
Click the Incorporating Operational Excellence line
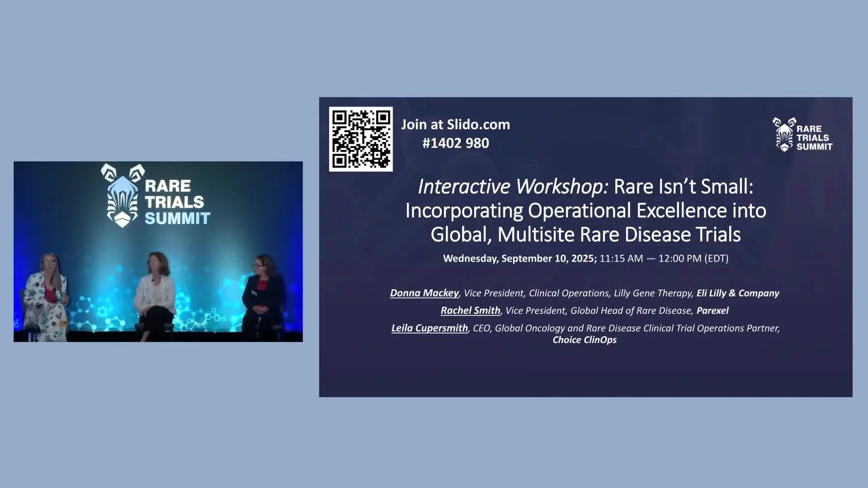(x=585, y=211)
